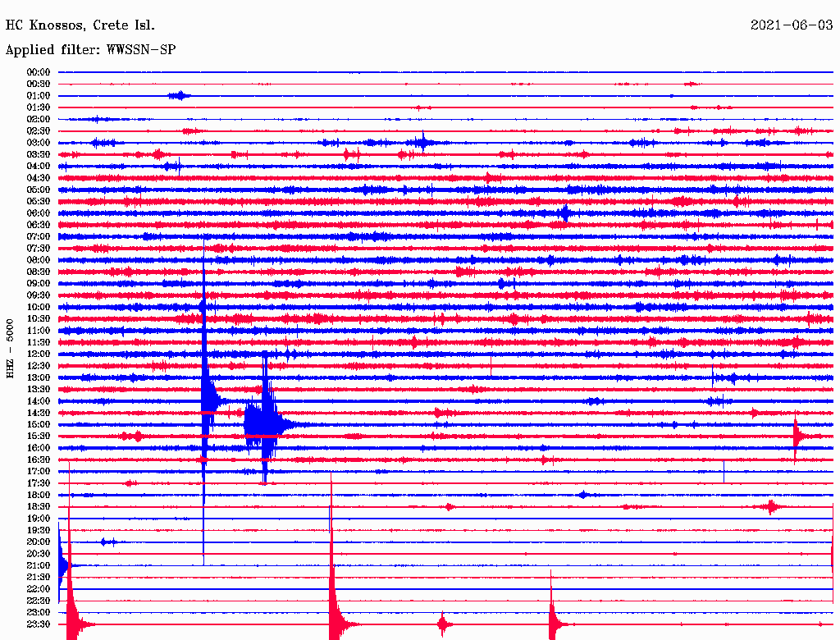Select the 19:00 time row label
The width and height of the screenshot is (840, 640).
(x=39, y=519)
